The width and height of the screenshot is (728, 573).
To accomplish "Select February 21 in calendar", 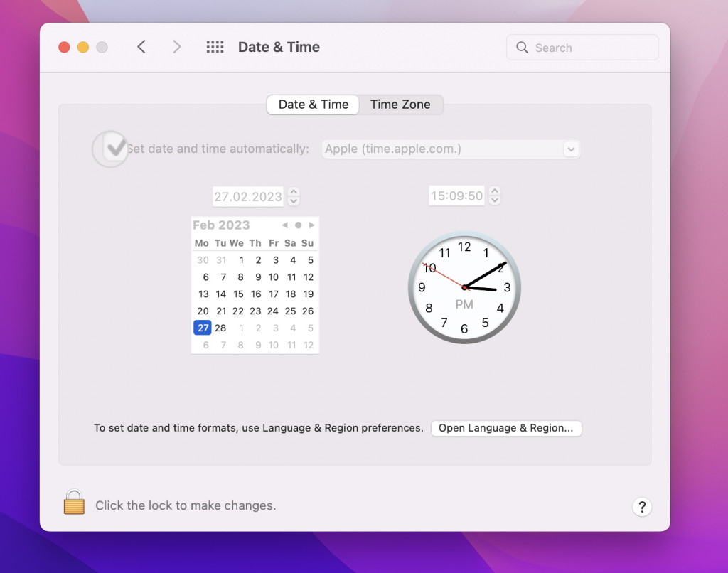I will coord(221,311).
